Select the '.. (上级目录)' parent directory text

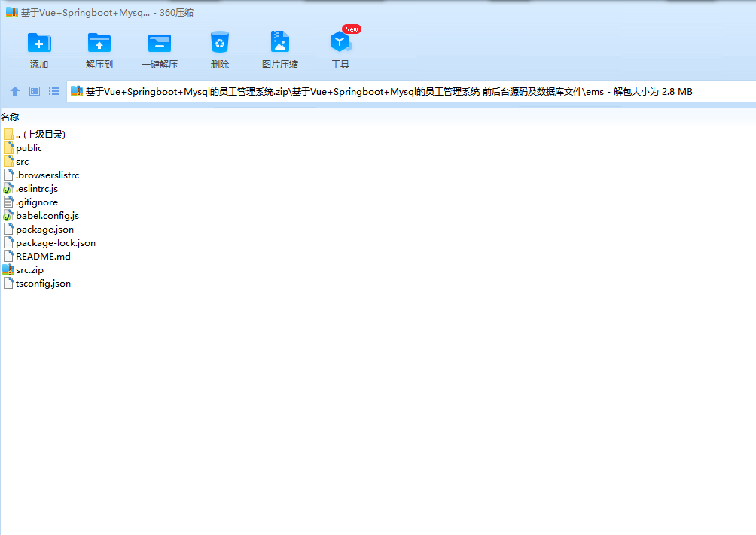[41, 135]
